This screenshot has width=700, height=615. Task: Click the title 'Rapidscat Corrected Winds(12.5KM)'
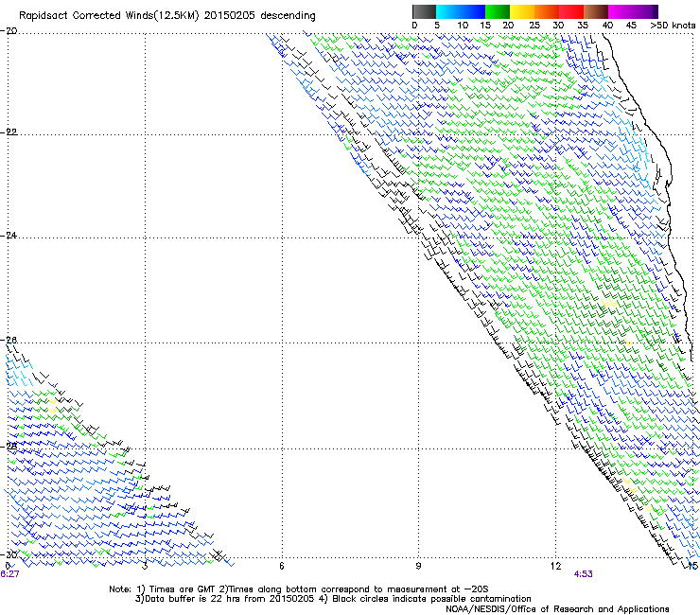tap(109, 16)
